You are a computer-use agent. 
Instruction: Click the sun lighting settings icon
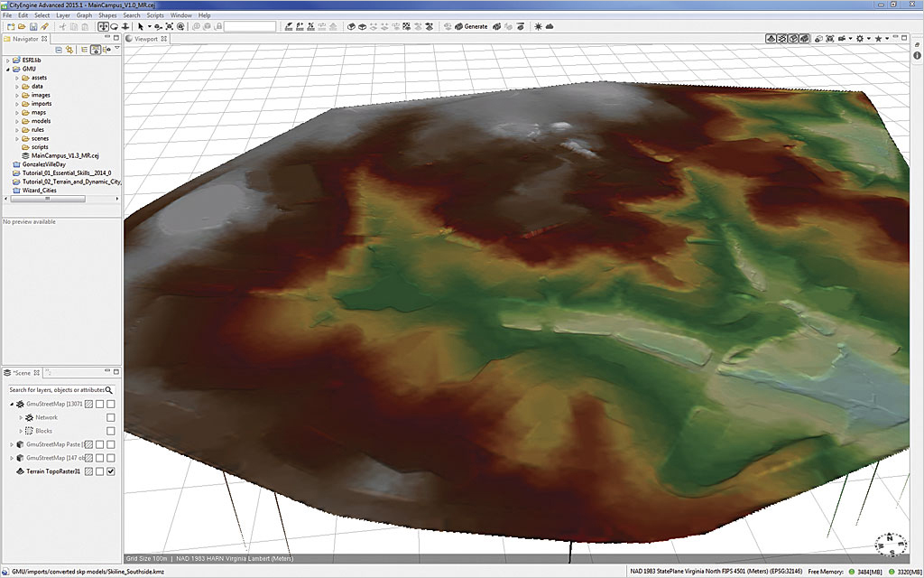point(539,26)
